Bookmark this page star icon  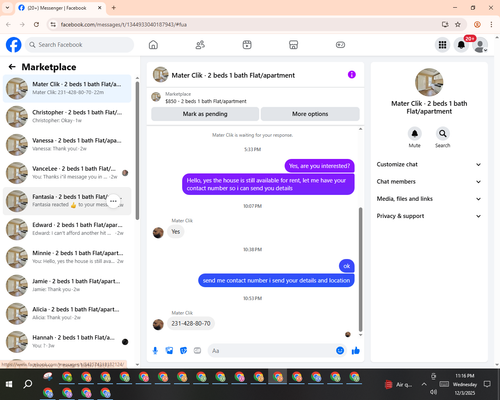(x=458, y=24)
